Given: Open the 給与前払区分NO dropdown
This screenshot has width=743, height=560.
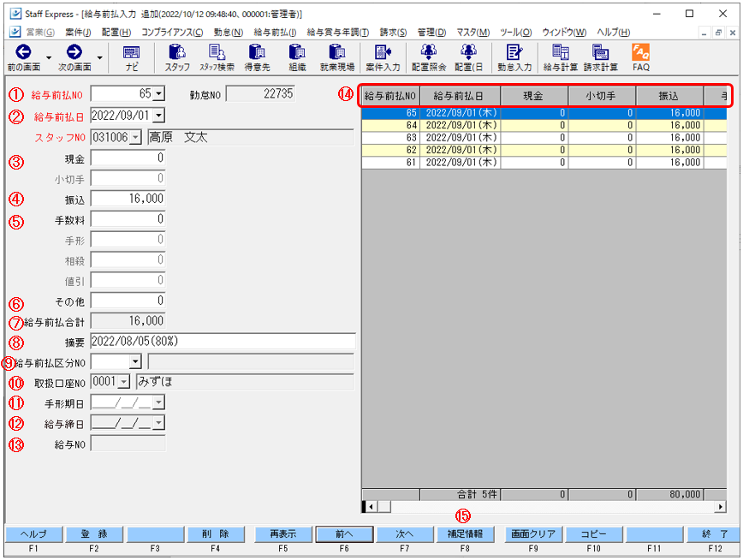Looking at the screenshot, I should (x=135, y=362).
